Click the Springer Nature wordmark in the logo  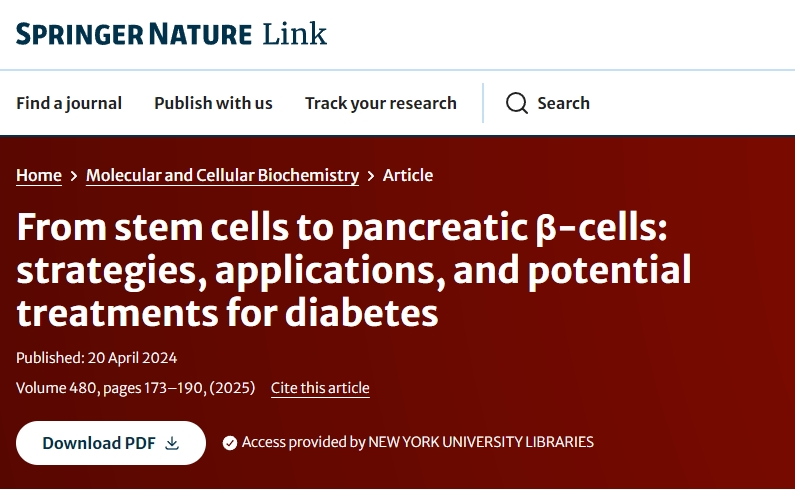[133, 34]
